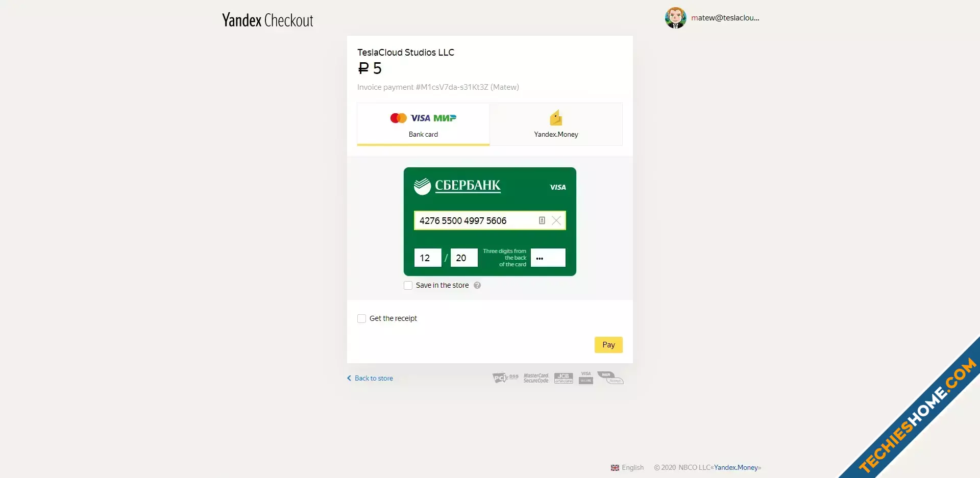Click the Verified by Visa badge
This screenshot has width=980, height=478.
coord(586,378)
